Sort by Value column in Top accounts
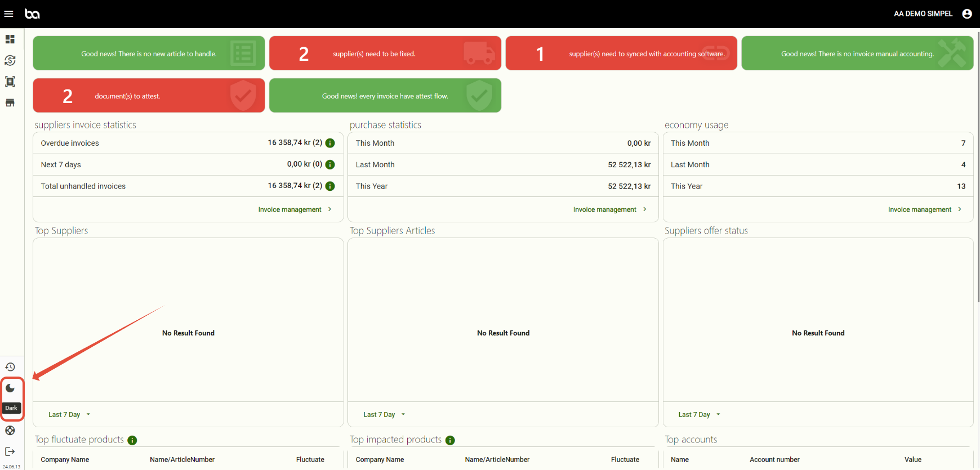 913,460
